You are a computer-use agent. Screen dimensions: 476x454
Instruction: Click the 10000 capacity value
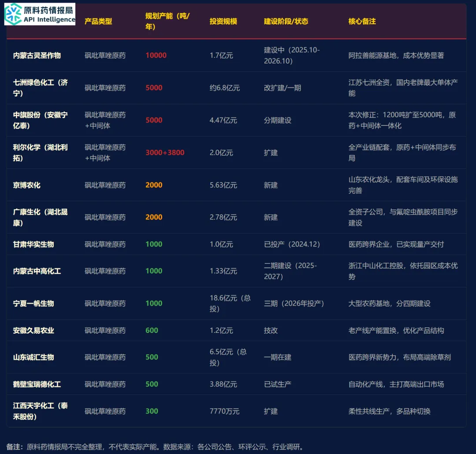click(156, 55)
